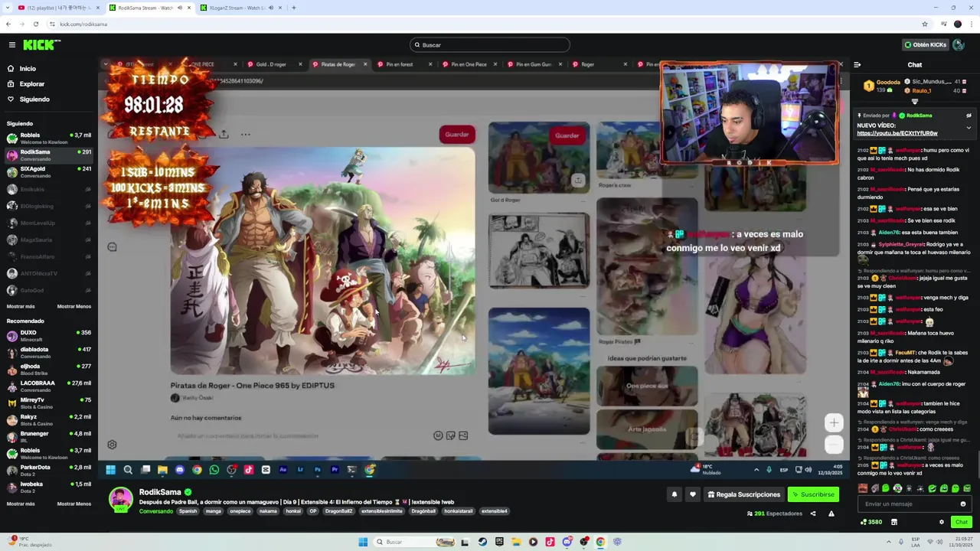Open the volume tray icon
This screenshot has width=980, height=551.
click(x=939, y=542)
